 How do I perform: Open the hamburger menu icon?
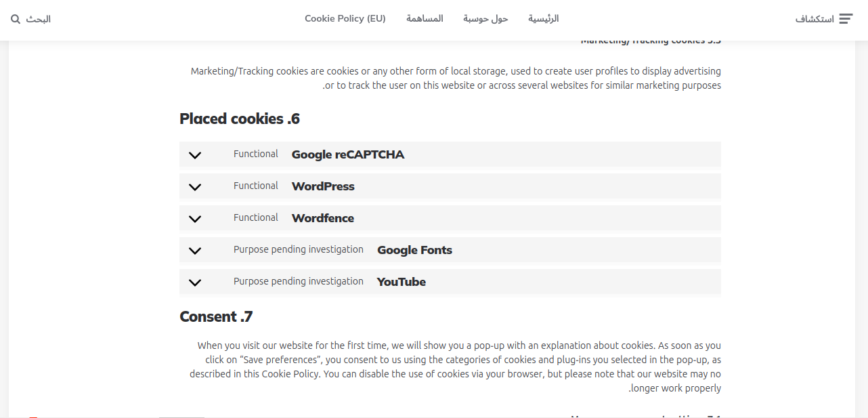[x=846, y=19]
